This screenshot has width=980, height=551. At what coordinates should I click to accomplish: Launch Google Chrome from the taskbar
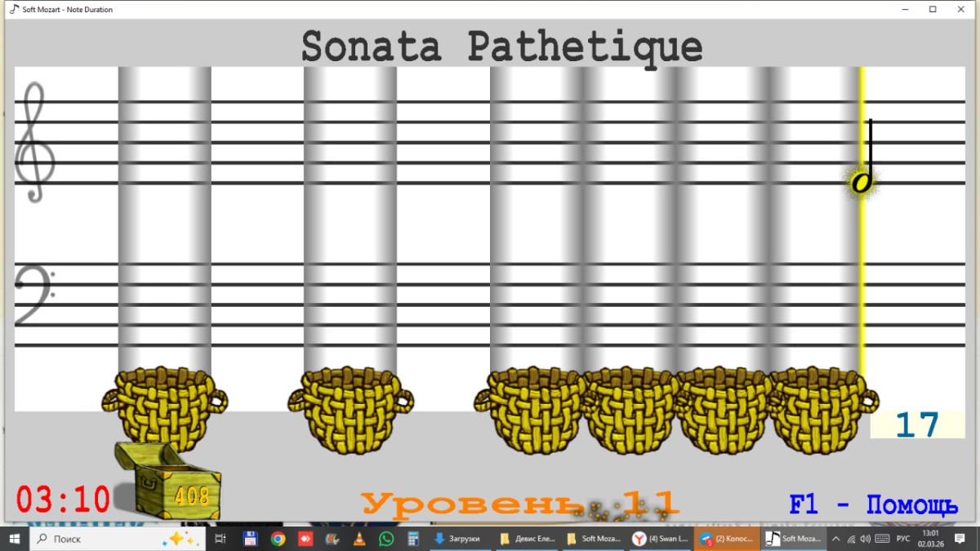(x=278, y=539)
